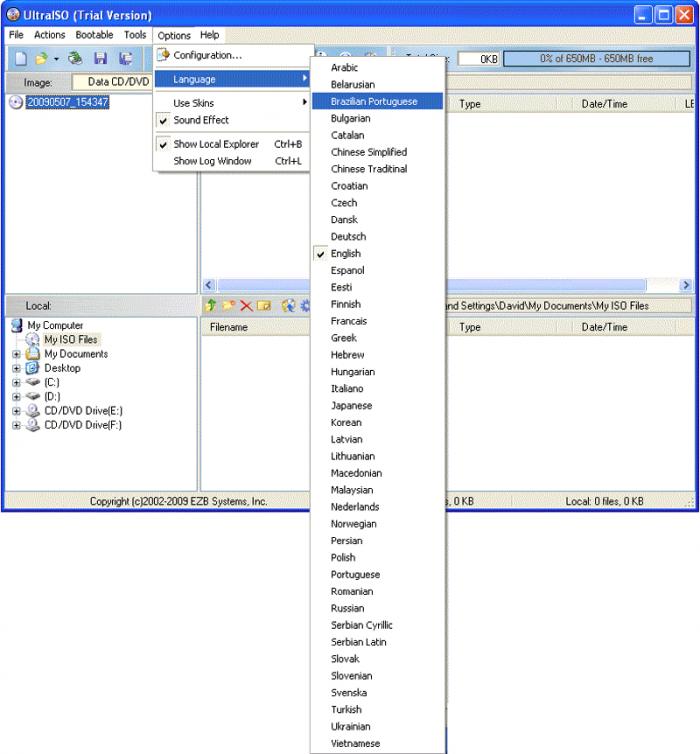
Task: Click the Configuration menu item icon
Action: point(163,55)
